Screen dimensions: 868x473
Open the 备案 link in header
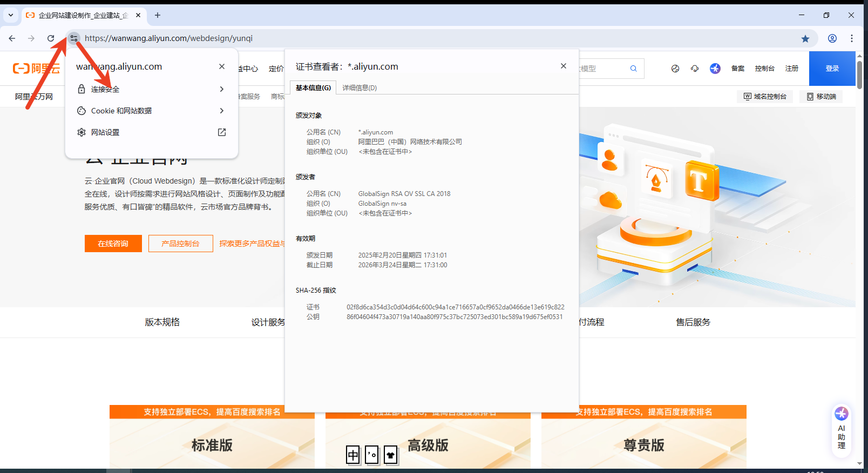pos(738,69)
